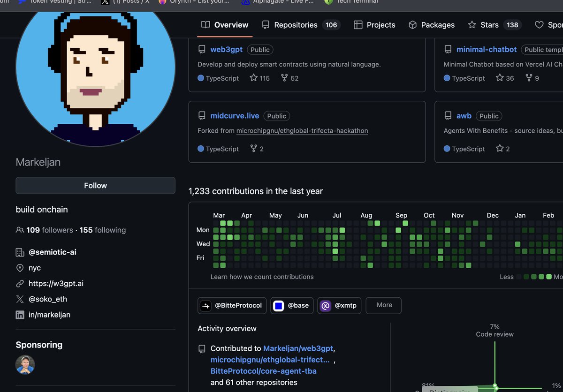Click the link chain icon beside w3gpt.ai

20,283
